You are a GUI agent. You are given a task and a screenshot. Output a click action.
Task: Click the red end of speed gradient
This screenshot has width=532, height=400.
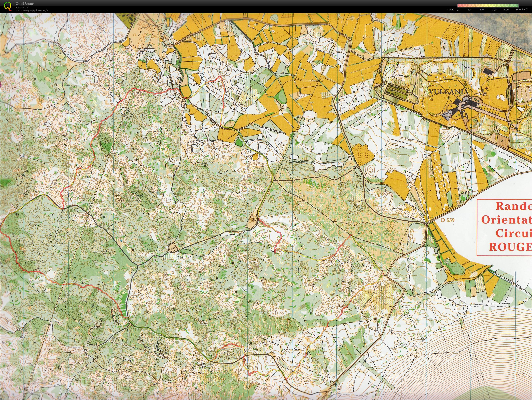click(x=459, y=5)
